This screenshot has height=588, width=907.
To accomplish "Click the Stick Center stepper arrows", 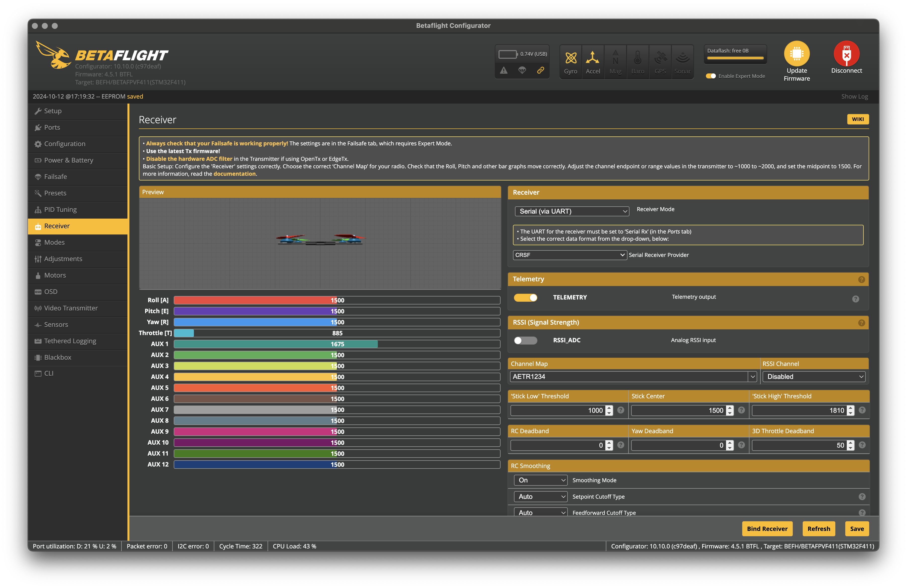I will [x=730, y=410].
